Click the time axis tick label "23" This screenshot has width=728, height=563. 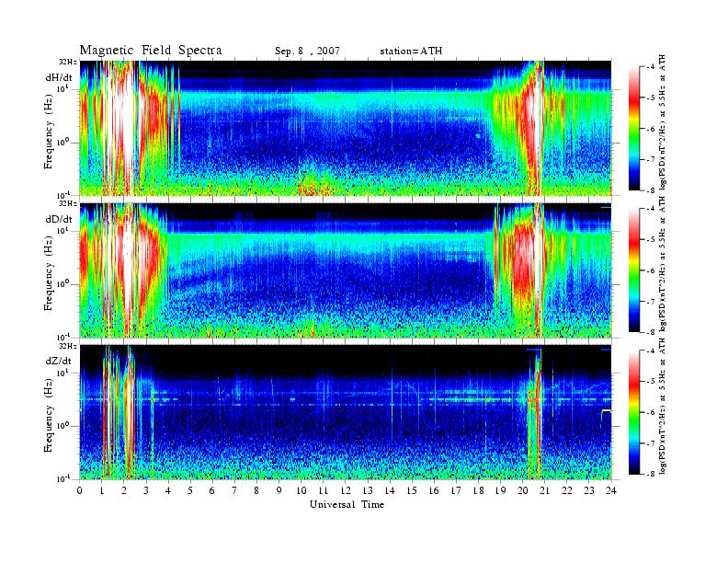click(589, 490)
